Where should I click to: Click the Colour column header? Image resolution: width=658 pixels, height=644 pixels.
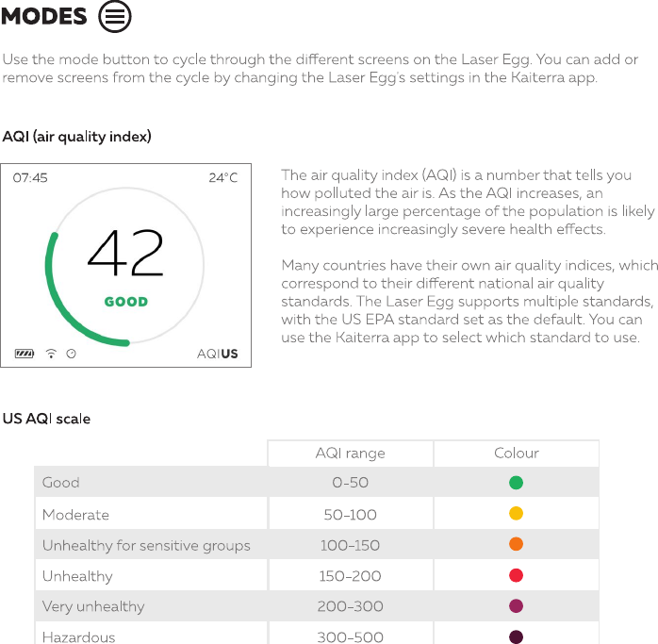click(x=517, y=453)
